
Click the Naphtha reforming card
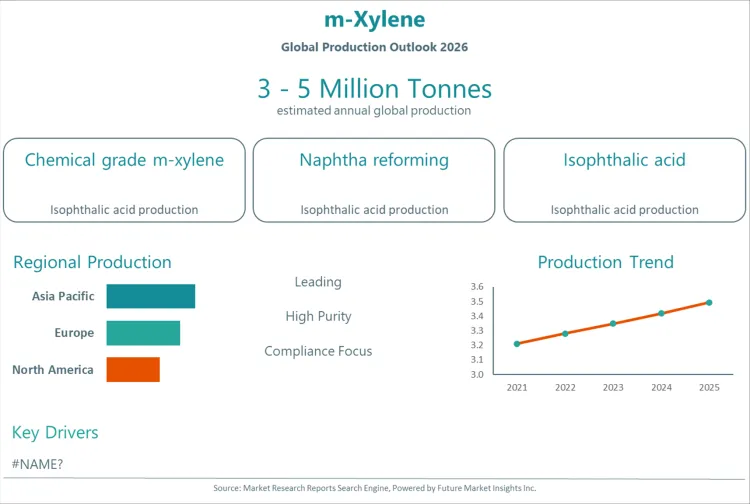point(374,180)
